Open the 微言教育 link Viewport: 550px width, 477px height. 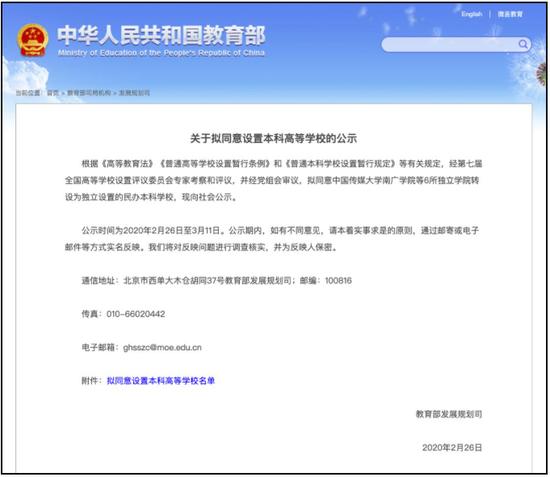510,14
